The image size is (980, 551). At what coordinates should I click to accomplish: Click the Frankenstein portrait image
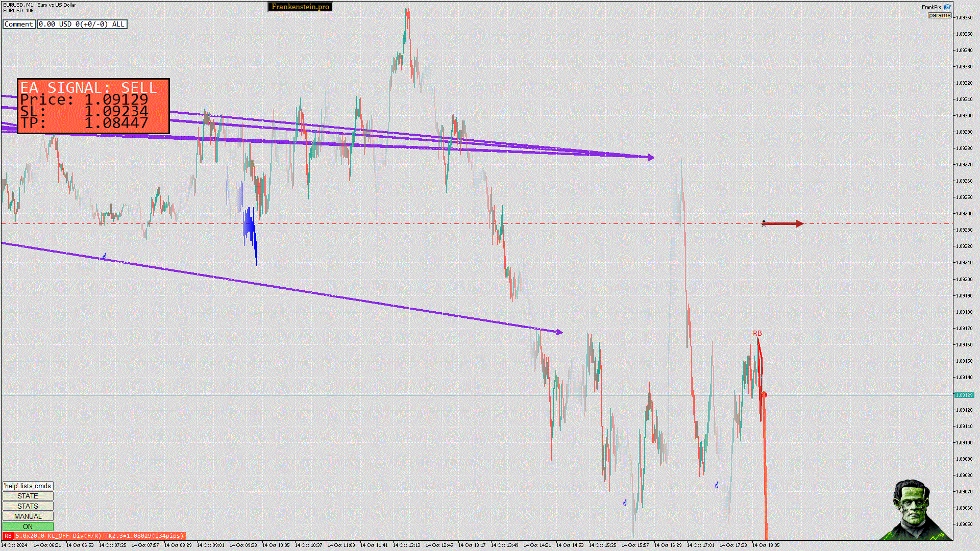click(x=915, y=510)
